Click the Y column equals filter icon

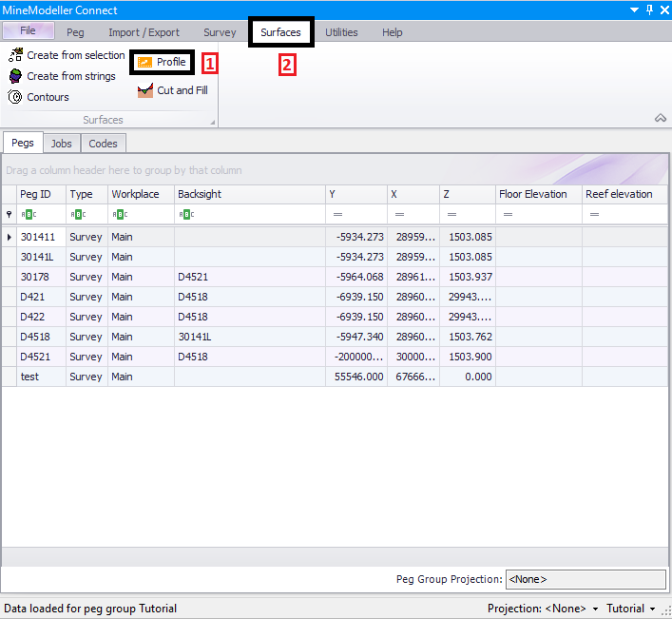pyautogui.click(x=337, y=215)
